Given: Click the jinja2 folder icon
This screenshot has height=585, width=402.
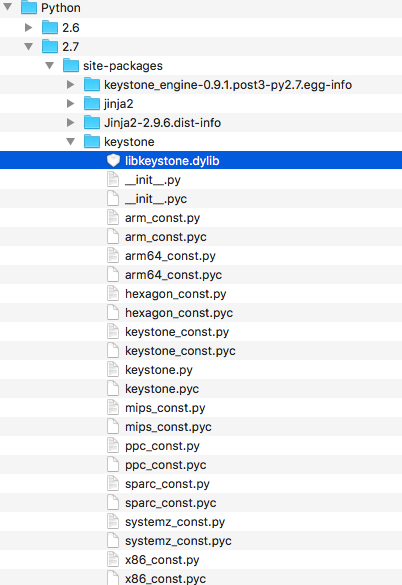Looking at the screenshot, I should tap(92, 104).
